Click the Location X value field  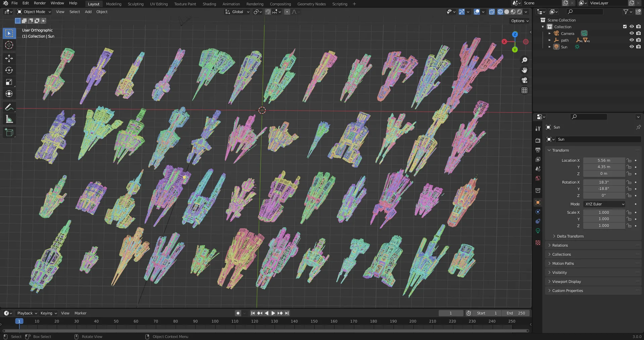pyautogui.click(x=604, y=160)
